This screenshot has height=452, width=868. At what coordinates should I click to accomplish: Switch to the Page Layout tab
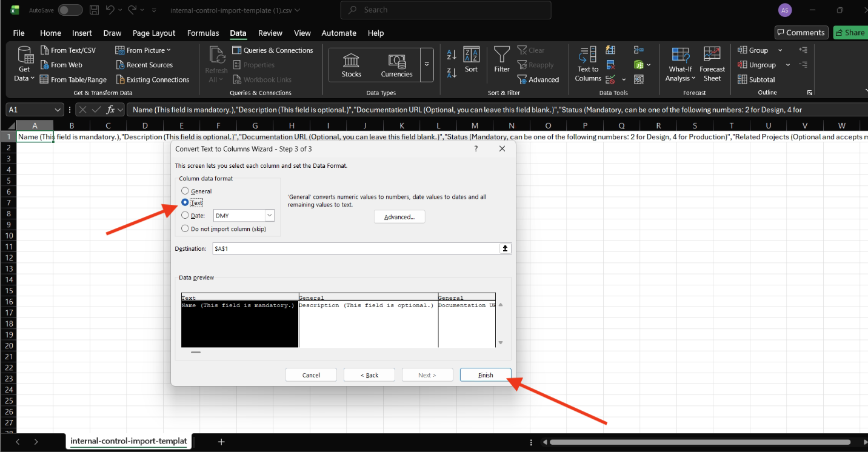pos(154,33)
